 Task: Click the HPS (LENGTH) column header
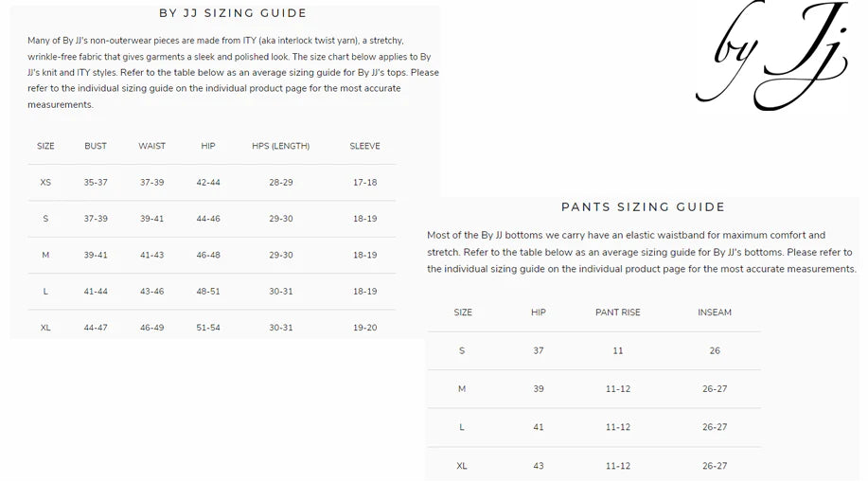point(280,147)
